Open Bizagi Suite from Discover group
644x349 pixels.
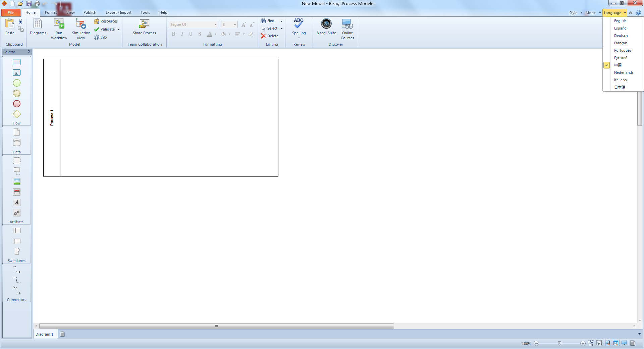point(326,27)
